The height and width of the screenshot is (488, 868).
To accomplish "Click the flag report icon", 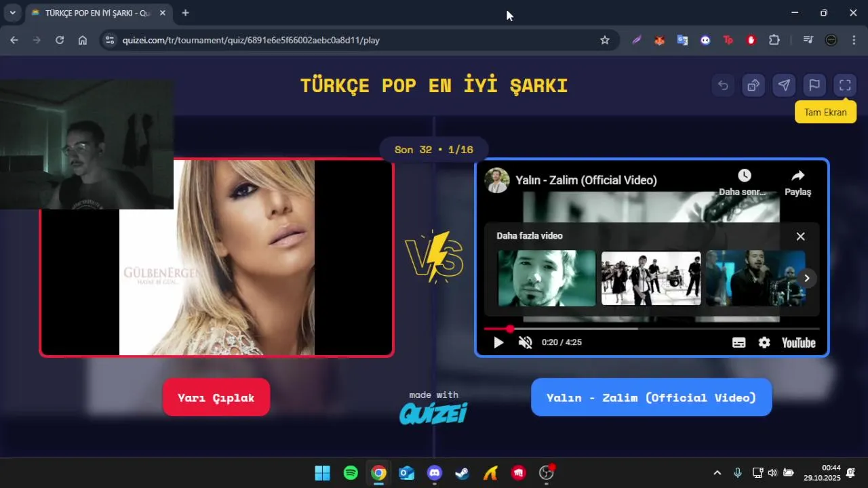I will click(x=814, y=85).
